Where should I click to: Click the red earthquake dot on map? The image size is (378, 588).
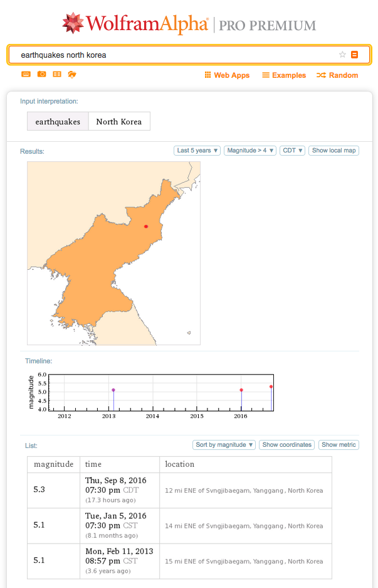pos(146,227)
